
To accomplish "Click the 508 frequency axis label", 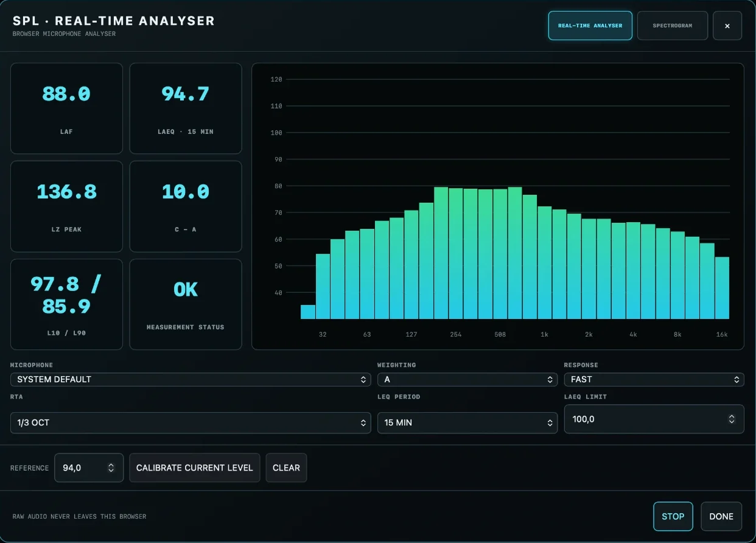I will point(500,335).
